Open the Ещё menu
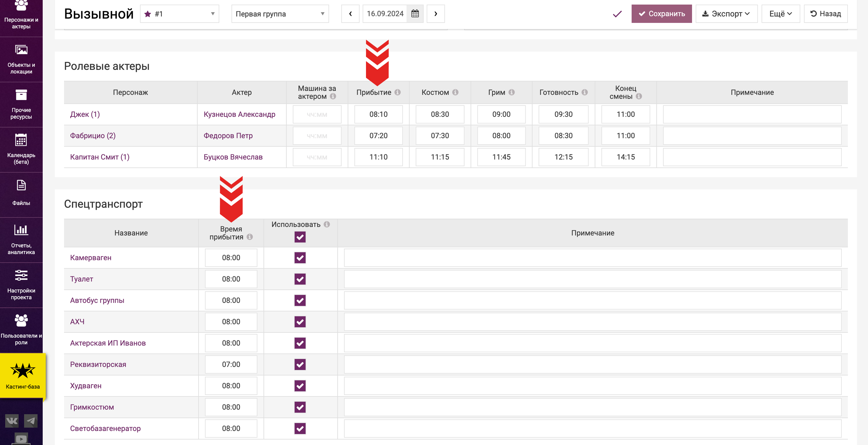 pos(780,14)
